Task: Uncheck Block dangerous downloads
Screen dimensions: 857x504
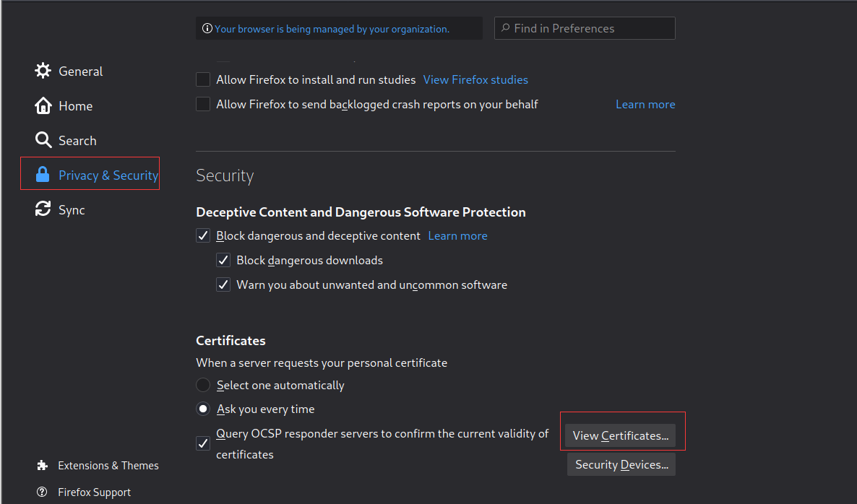Action: tap(223, 260)
